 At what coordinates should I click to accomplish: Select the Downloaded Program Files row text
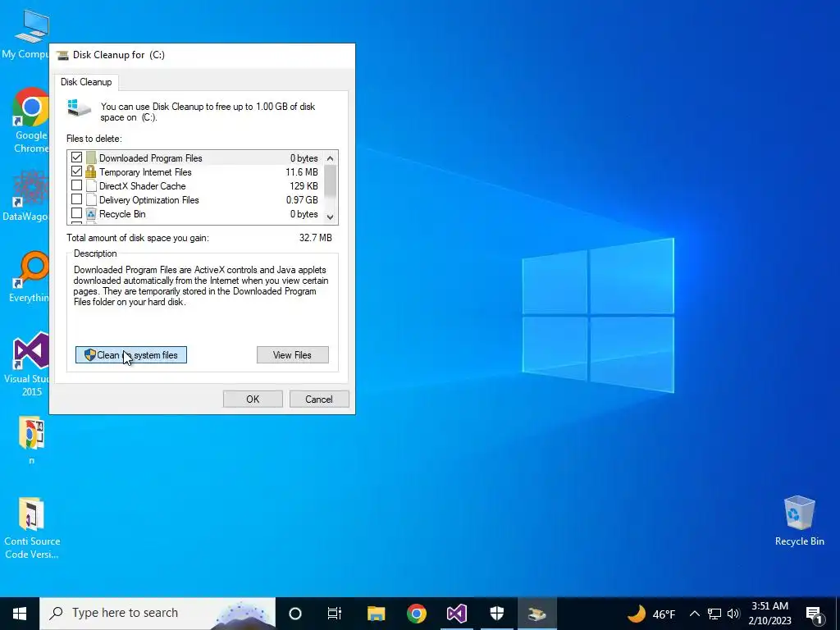(151, 158)
